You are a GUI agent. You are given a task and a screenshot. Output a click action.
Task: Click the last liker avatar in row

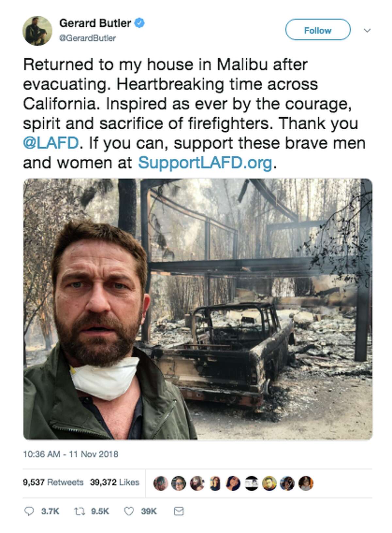click(306, 483)
